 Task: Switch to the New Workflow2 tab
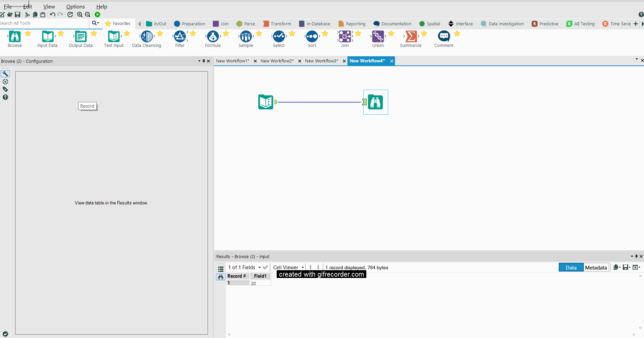[277, 61]
